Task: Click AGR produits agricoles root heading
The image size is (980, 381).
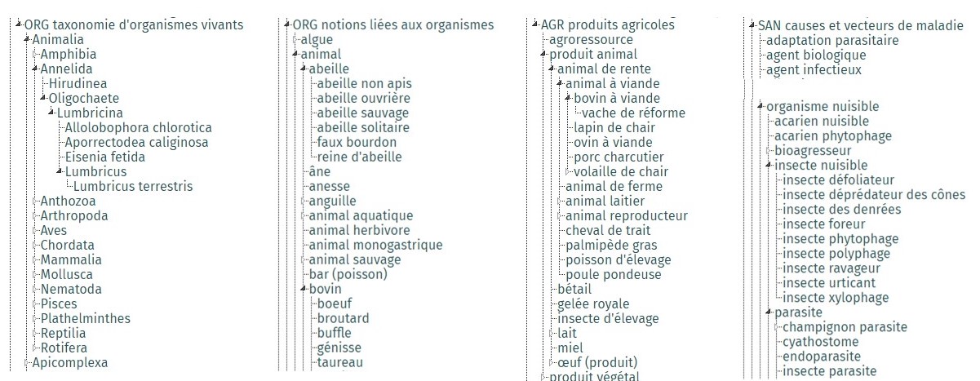Action: pyautogui.click(x=608, y=24)
